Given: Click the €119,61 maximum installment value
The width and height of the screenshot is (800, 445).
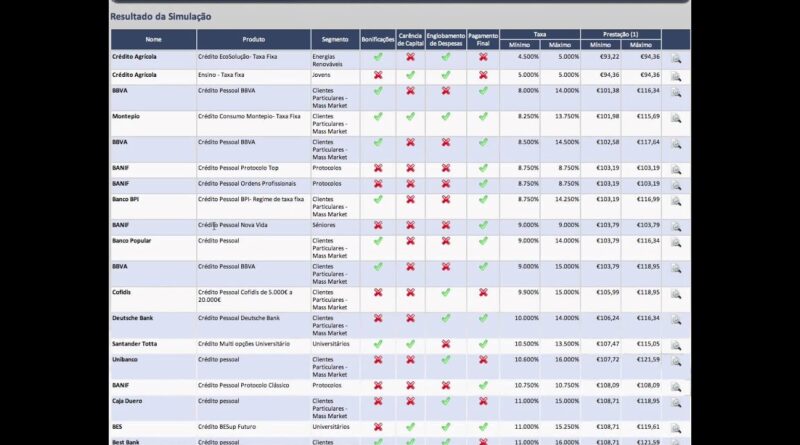Looking at the screenshot, I should [x=648, y=427].
